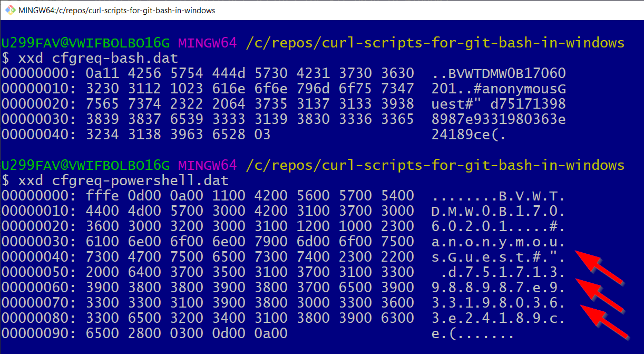The width and height of the screenshot is (644, 354).
Task: Click the ASCII text '3.3.1.9.8.0.3.6.'
Action: pos(499,304)
